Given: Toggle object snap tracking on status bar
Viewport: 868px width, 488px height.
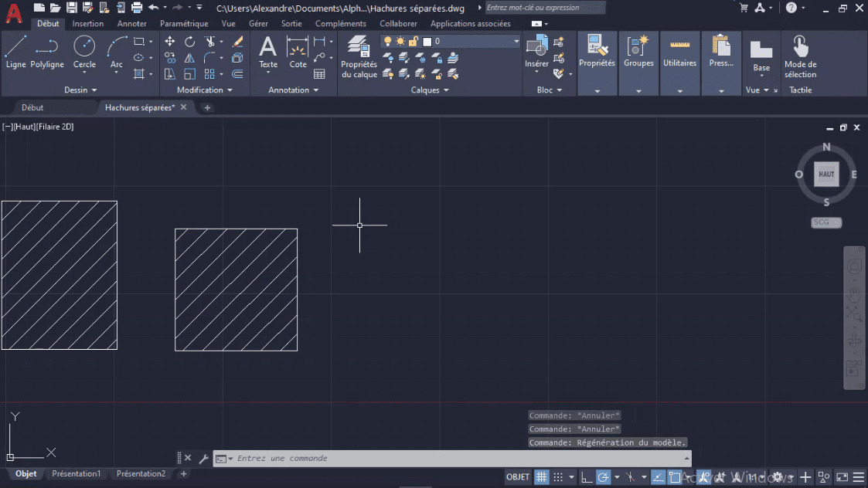Looking at the screenshot, I should (659, 476).
